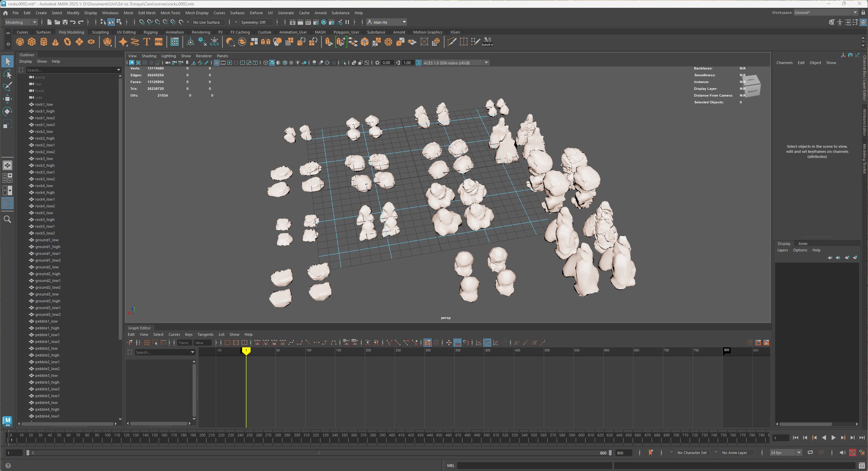Viewport: 868px width, 471px height.
Task: Click the Outliner search field
Action: [71, 70]
